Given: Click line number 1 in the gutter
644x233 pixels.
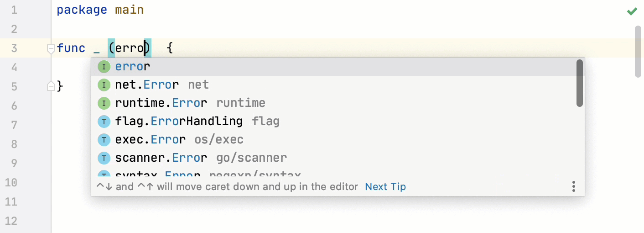Looking at the screenshot, I should (x=14, y=10).
